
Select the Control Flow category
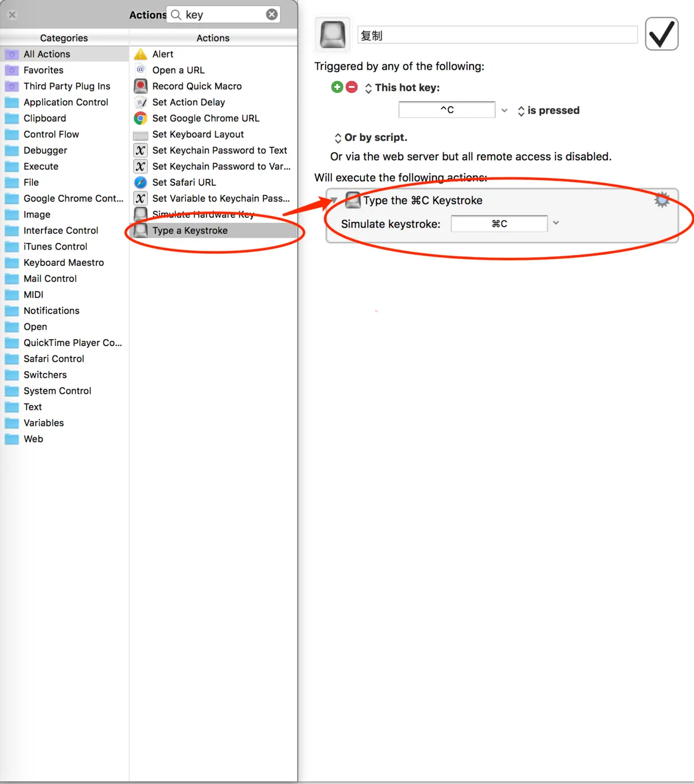point(65,134)
